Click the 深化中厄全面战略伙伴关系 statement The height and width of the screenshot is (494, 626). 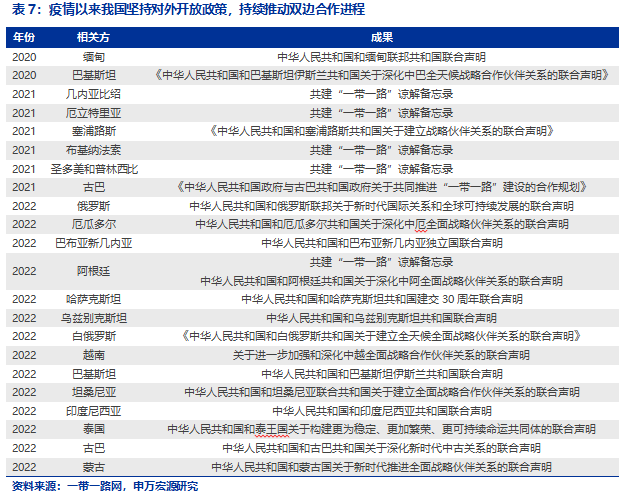point(382,224)
